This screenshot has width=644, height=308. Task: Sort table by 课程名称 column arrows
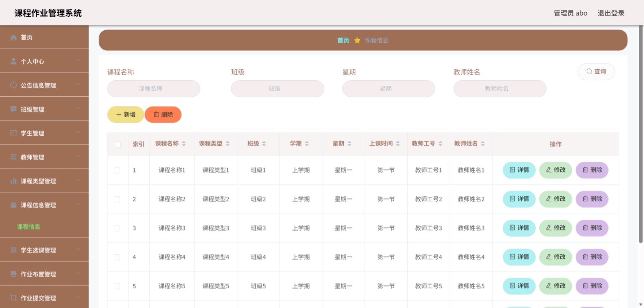(184, 144)
